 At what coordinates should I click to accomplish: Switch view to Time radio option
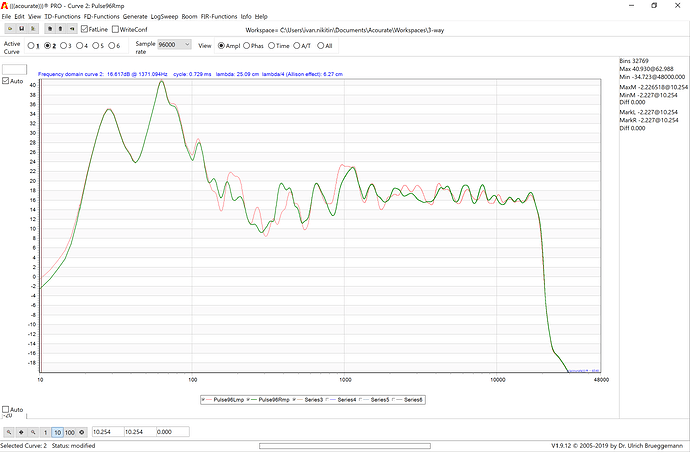pos(272,45)
